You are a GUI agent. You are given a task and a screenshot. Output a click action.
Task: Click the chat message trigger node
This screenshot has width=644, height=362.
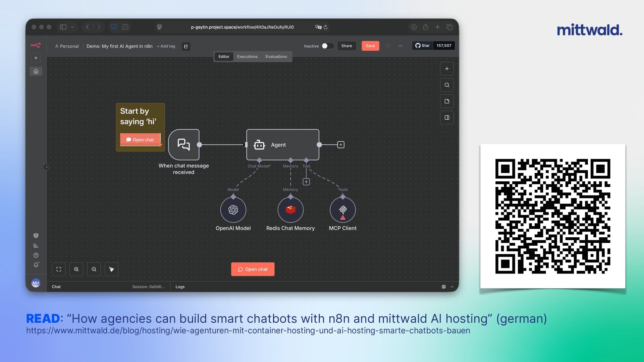(183, 145)
